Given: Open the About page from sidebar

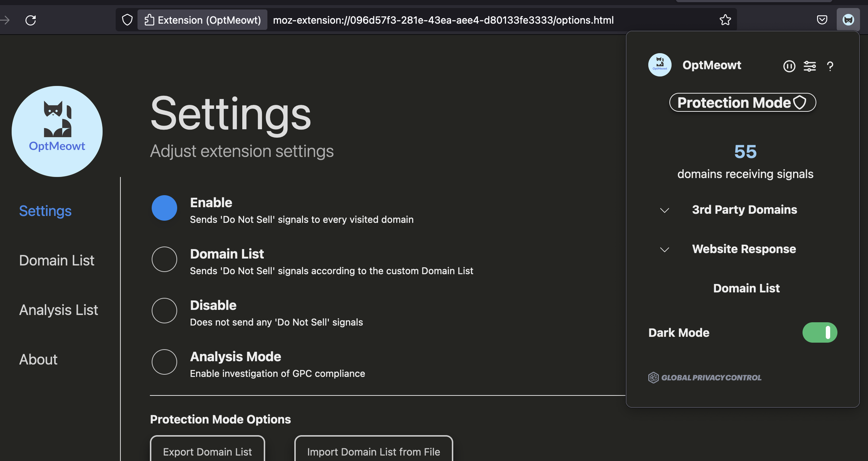Looking at the screenshot, I should coord(38,359).
